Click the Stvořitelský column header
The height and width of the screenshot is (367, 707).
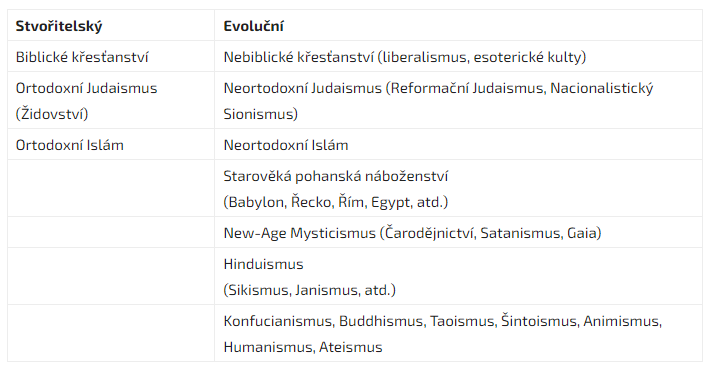[111, 26]
